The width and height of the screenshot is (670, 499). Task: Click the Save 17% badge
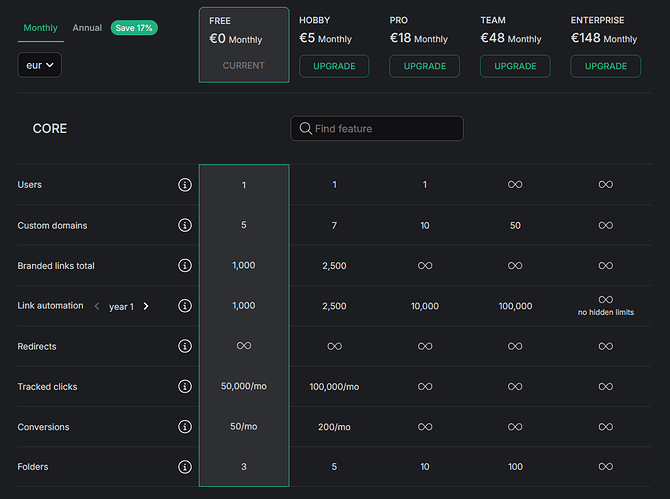click(134, 28)
